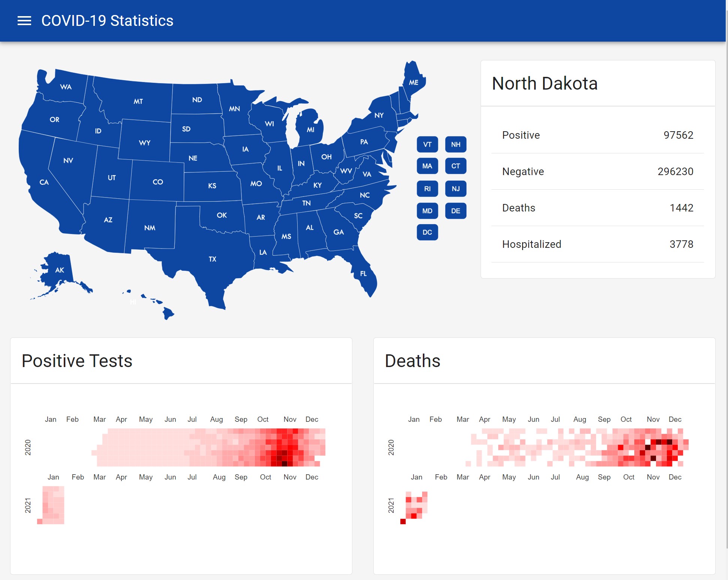Click the Positive row in North Dakota stats
The width and height of the screenshot is (728, 580).
[x=597, y=135]
